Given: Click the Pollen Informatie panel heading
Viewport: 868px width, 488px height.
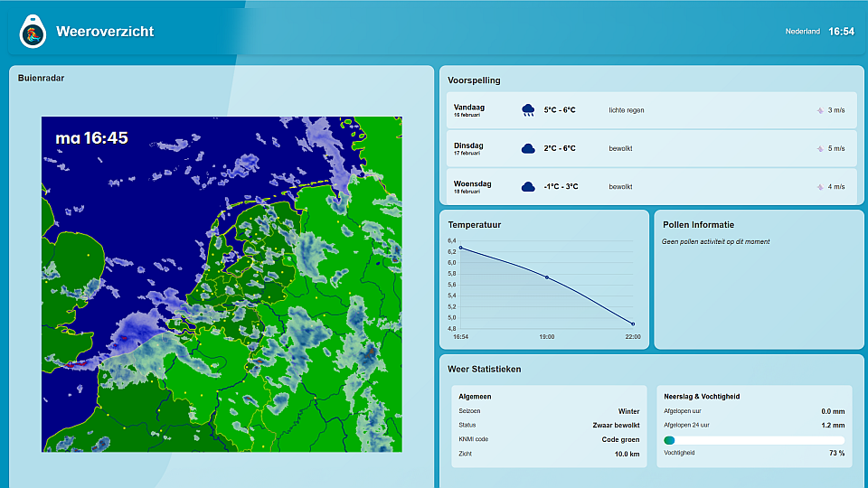Looking at the screenshot, I should [x=698, y=225].
